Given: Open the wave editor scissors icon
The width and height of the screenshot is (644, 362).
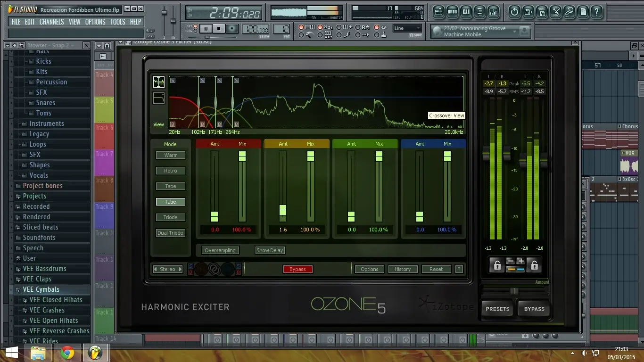Looking at the screenshot, I should tap(556, 12).
